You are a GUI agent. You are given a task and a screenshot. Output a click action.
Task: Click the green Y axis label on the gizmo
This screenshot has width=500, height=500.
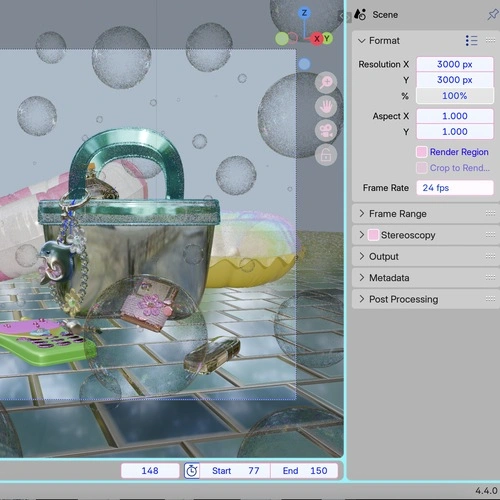(327, 38)
